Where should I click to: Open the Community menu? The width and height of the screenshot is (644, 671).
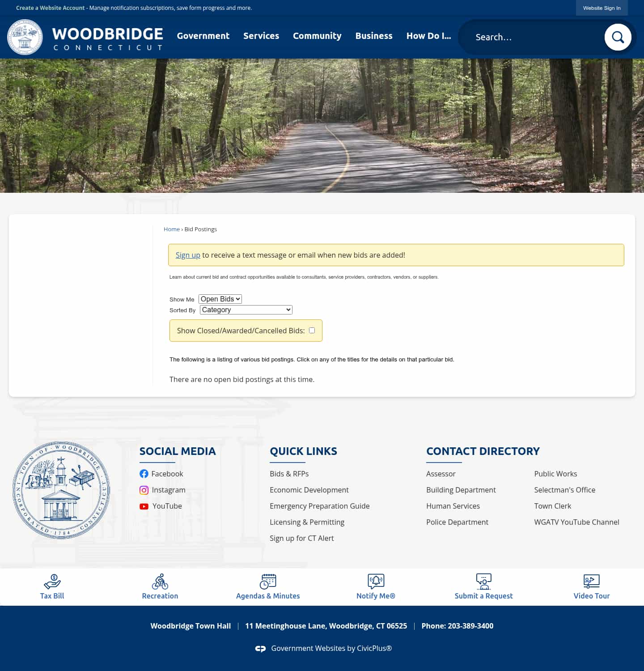pyautogui.click(x=317, y=36)
